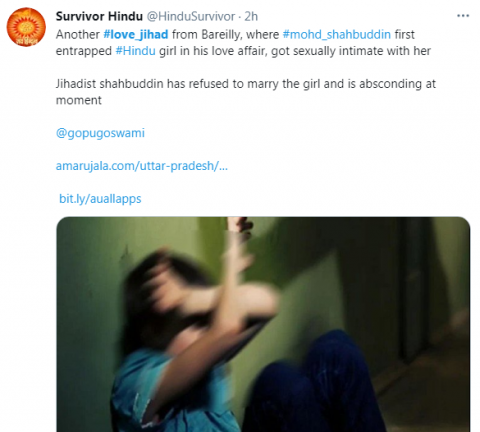
Task: Click the word 'Bareilly' in the tweet
Action: pos(221,35)
